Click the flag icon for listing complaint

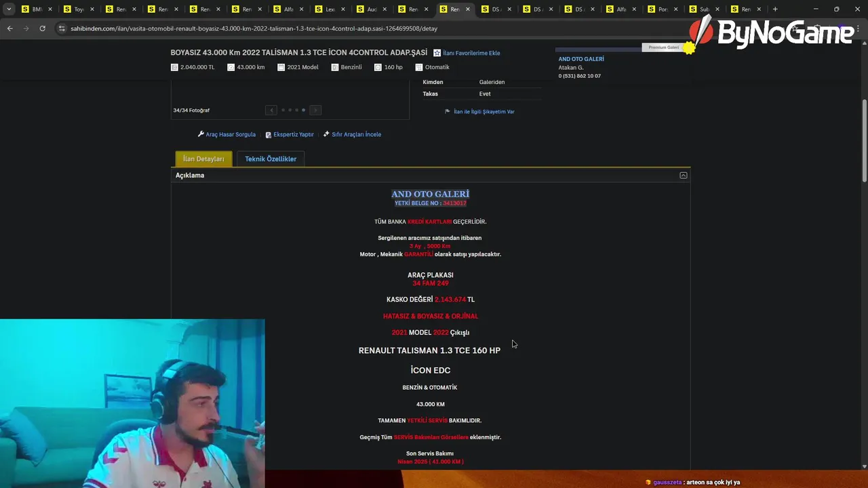coord(448,112)
